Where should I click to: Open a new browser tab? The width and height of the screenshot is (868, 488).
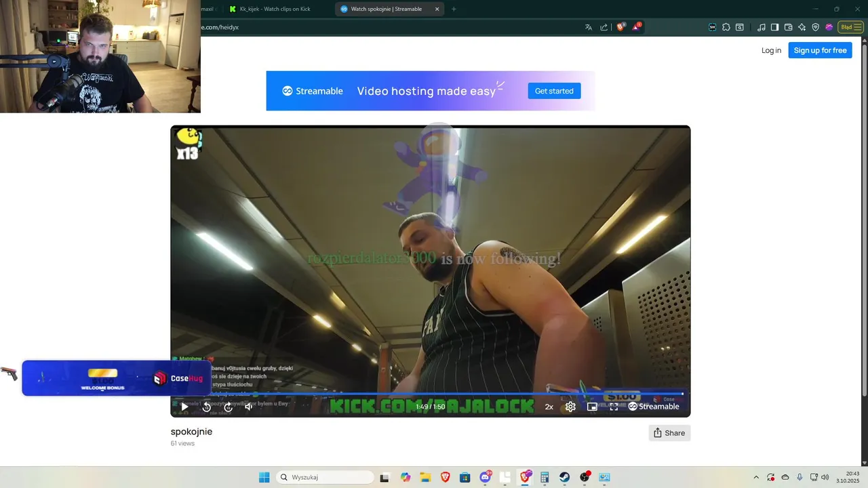(454, 9)
